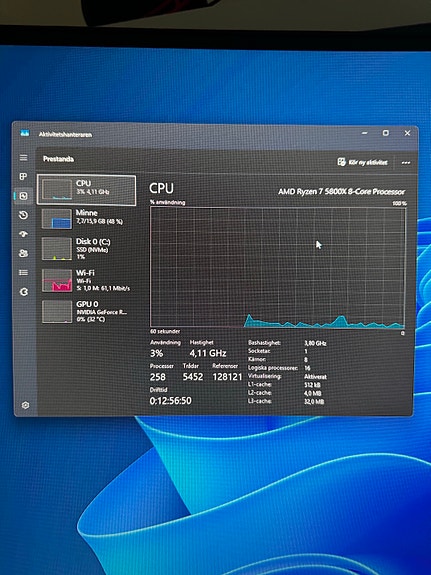The width and height of the screenshot is (431, 575).
Task: Click the Task Manager app icon in title bar
Action: click(25, 133)
